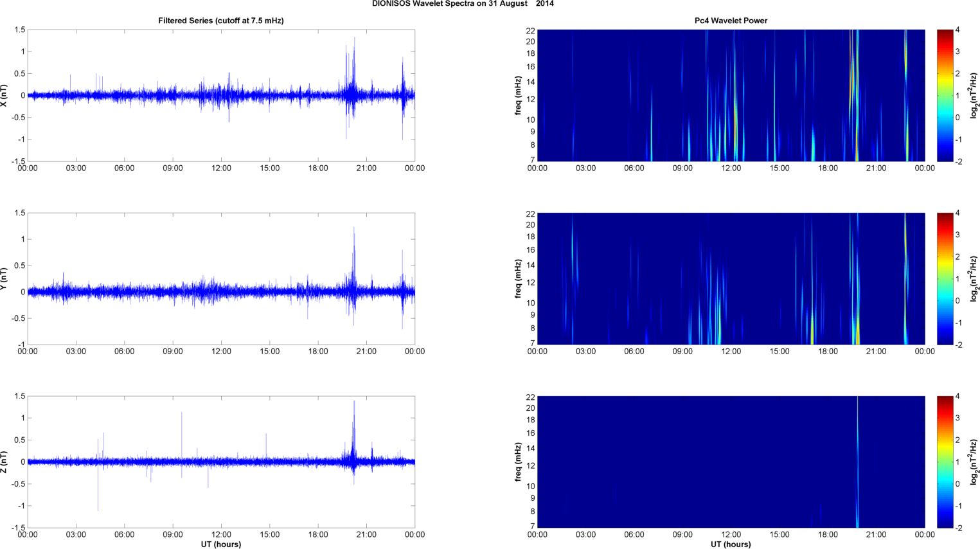The height and width of the screenshot is (549, 980).
Task: Click the 4 tick on top colorbar
Action: 958,30
